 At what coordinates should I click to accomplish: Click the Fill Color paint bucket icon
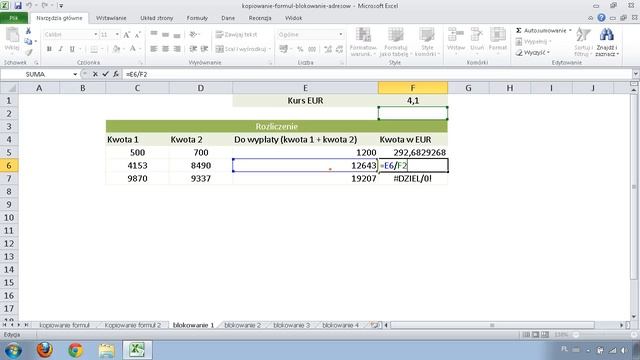(x=117, y=49)
